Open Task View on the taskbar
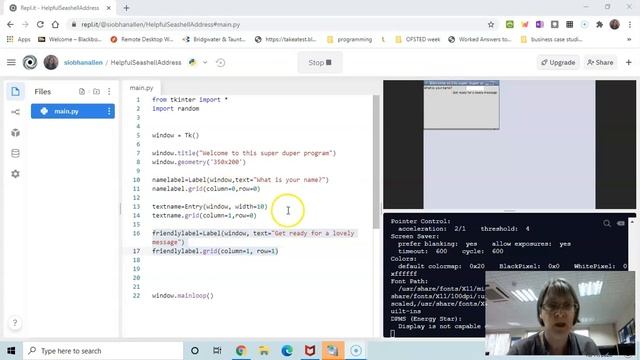640x360 pixels. [217, 351]
